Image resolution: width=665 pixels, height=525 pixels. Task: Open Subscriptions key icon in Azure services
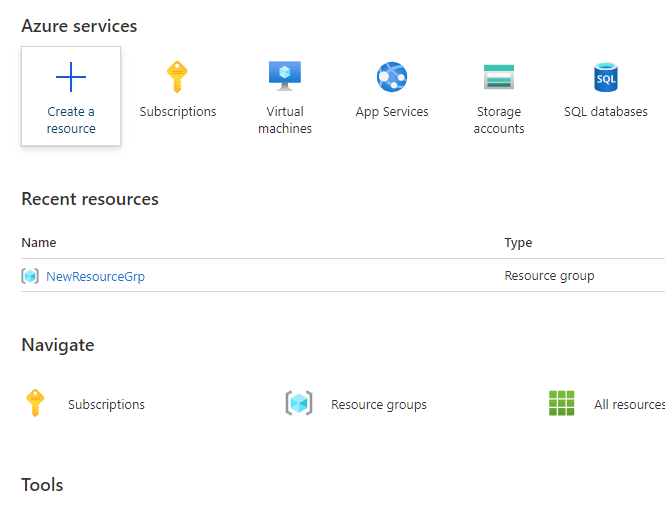point(177,77)
